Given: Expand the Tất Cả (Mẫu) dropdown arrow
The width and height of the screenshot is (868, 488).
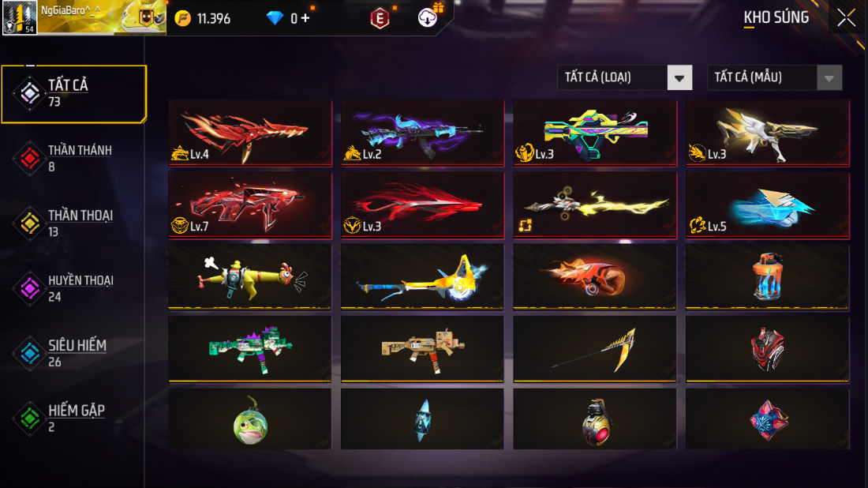Looking at the screenshot, I should tap(829, 77).
